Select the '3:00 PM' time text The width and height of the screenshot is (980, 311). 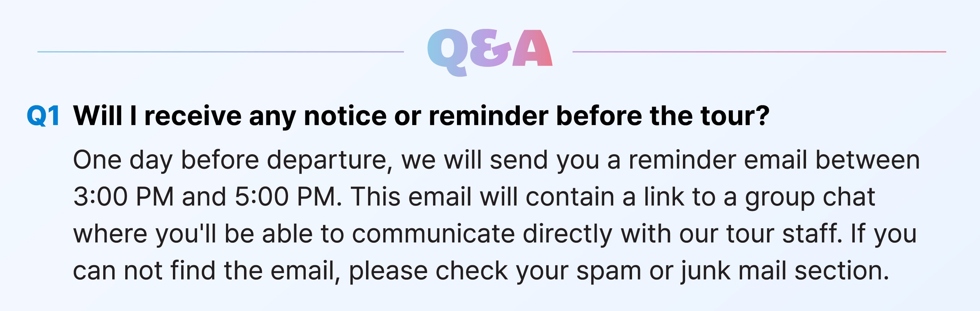(123, 197)
